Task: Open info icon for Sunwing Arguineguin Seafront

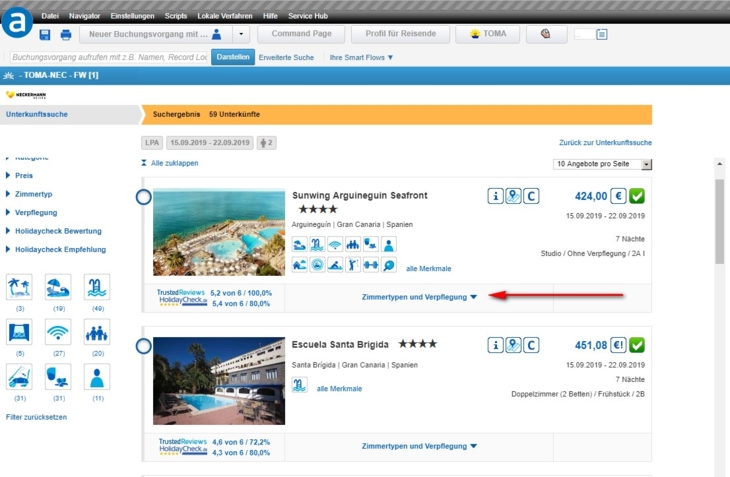Action: click(495, 196)
